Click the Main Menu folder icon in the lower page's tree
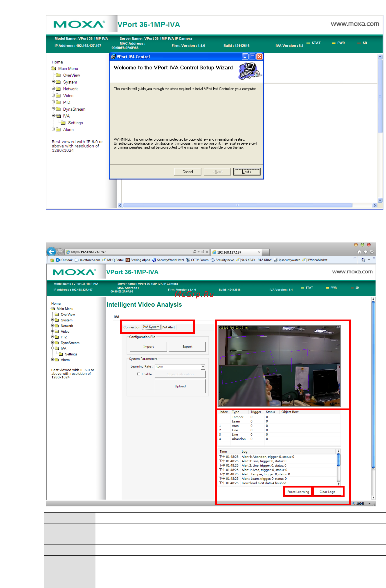 [x=53, y=309]
